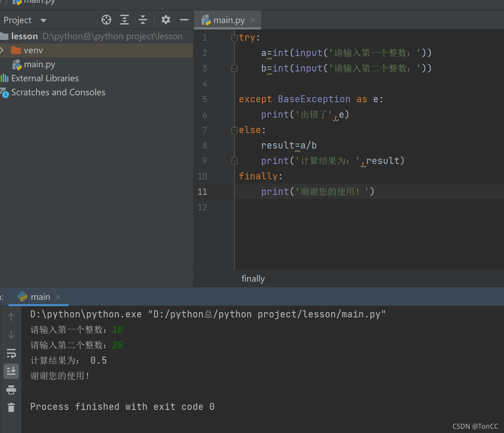Expand the venv folder arrow

(x=2, y=50)
